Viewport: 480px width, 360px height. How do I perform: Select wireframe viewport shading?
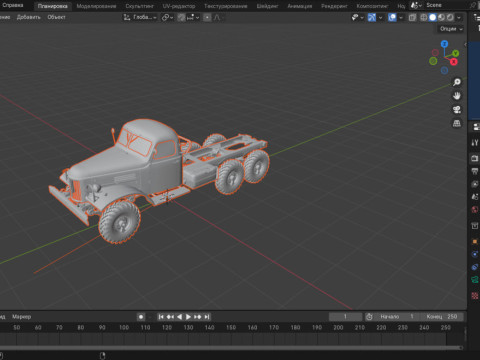click(x=424, y=17)
